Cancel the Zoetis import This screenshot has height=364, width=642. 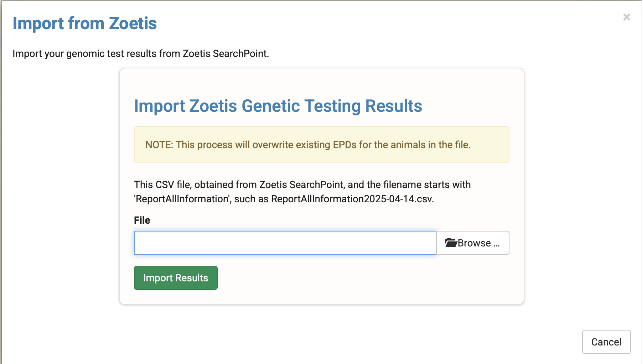pos(606,342)
